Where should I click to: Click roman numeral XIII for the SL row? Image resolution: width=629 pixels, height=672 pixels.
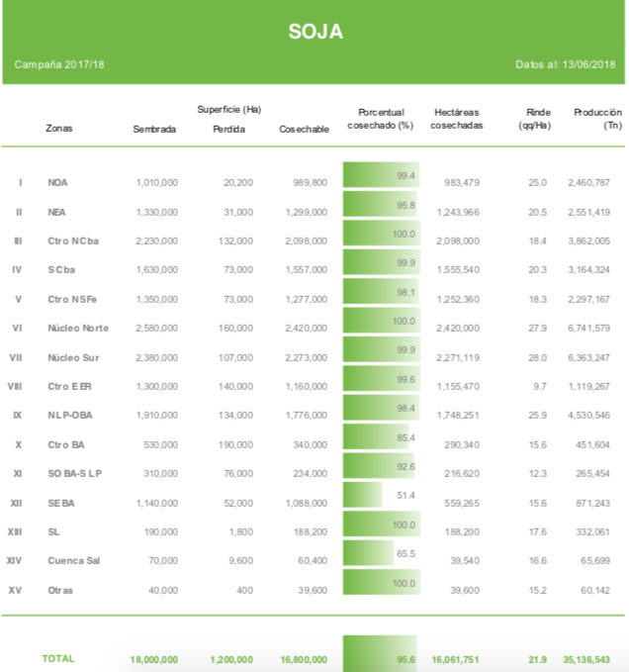[x=15, y=532]
